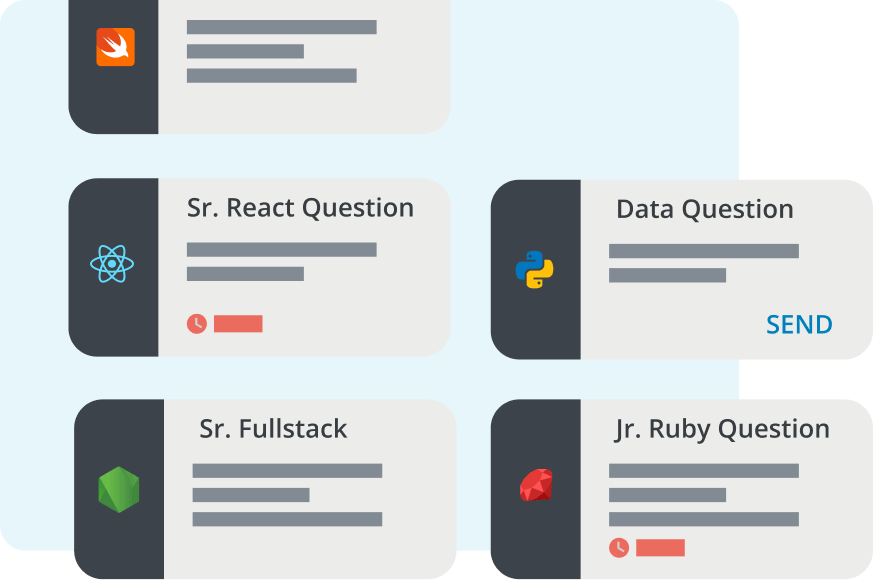Viewport: 873px width, 580px height.
Task: Click the Python logo icon
Action: click(x=534, y=269)
